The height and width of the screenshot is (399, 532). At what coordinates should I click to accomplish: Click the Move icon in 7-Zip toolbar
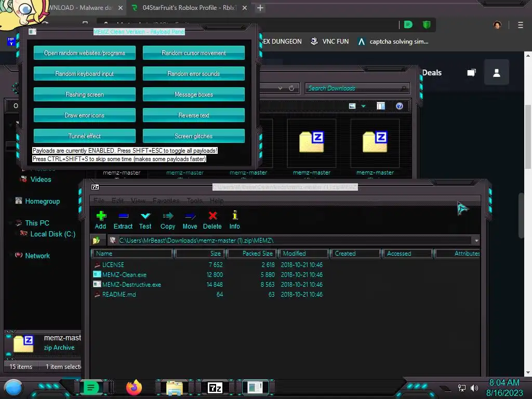coord(190,216)
